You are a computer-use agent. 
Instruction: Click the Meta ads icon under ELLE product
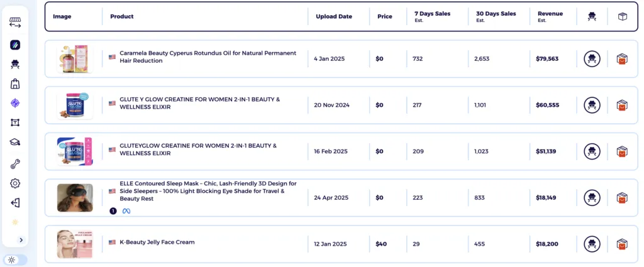126,211
